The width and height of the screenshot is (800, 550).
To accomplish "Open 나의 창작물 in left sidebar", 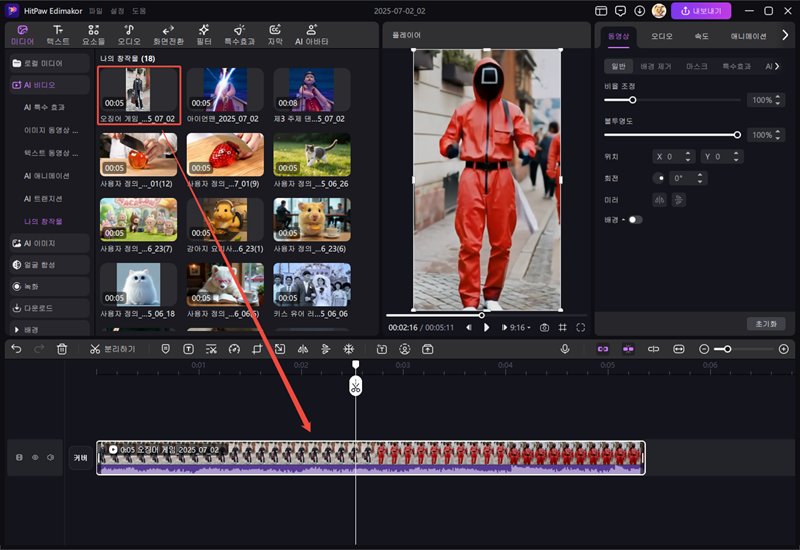I will coord(43,221).
